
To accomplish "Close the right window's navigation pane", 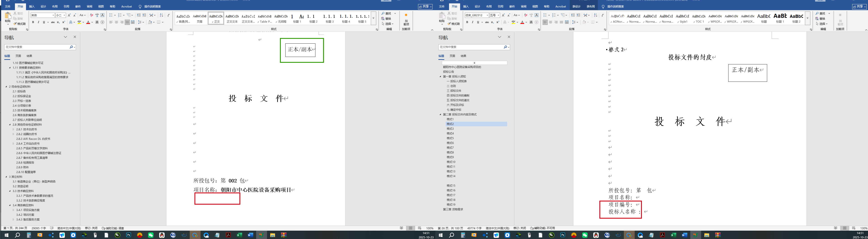I will [x=509, y=37].
